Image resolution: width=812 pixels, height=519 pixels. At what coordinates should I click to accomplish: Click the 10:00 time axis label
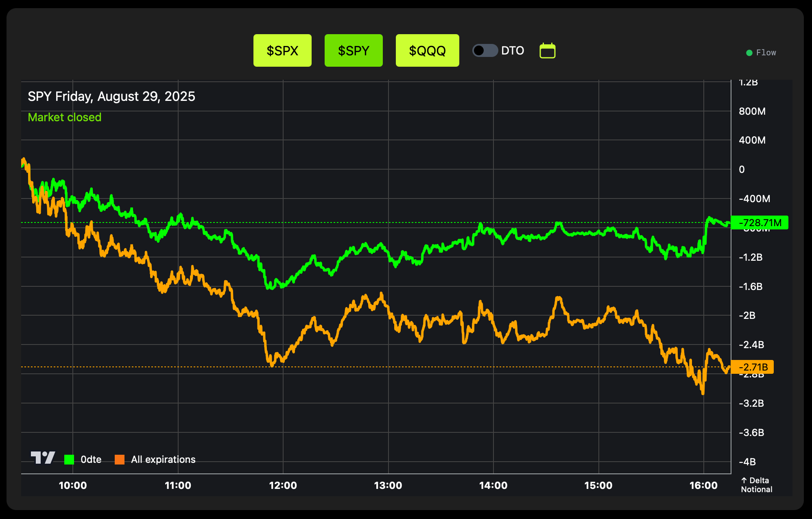(x=73, y=485)
